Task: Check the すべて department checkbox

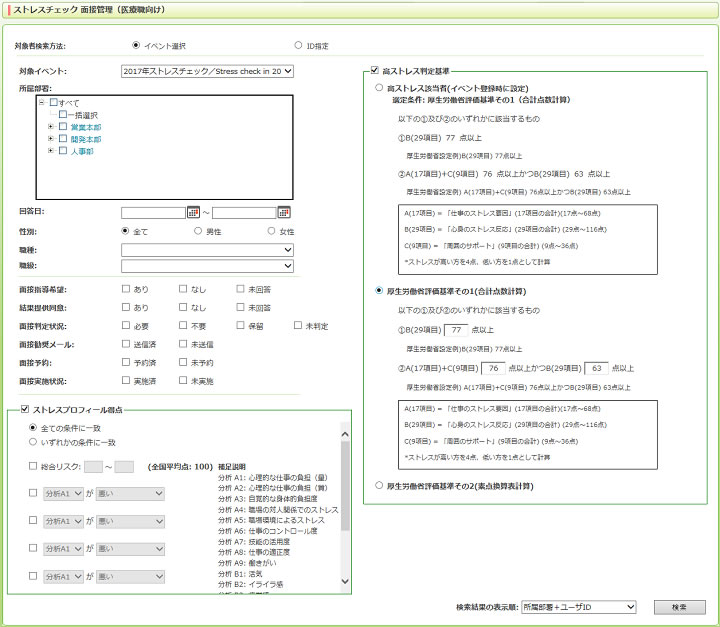Action: coord(54,102)
